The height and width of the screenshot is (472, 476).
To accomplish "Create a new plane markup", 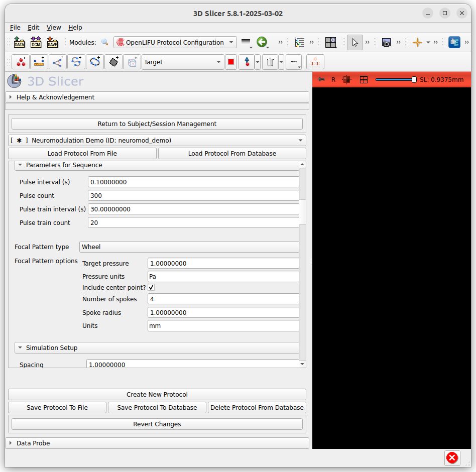I will [x=113, y=62].
